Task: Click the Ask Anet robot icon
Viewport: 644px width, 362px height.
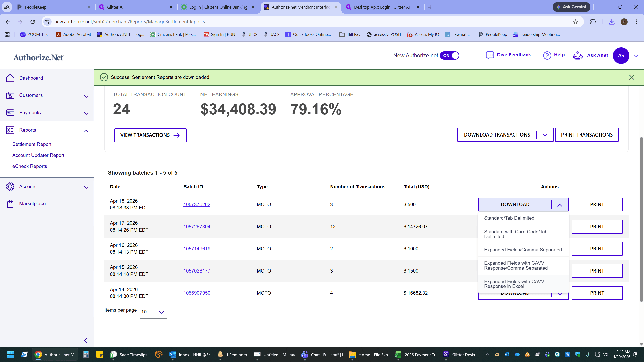Action: (x=577, y=55)
